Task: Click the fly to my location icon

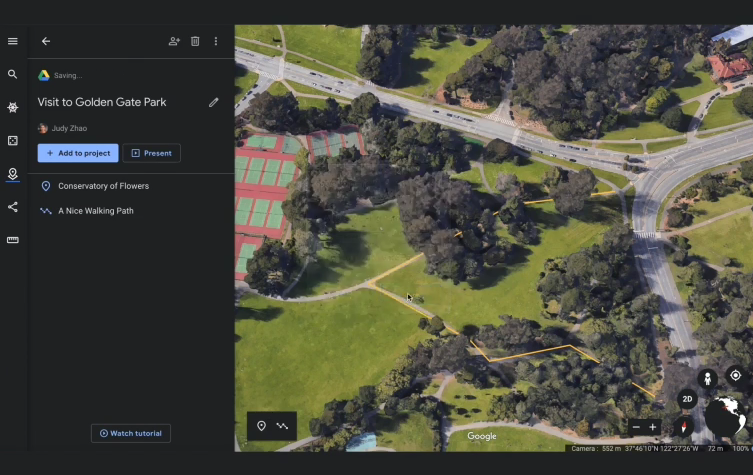Action: click(735, 375)
